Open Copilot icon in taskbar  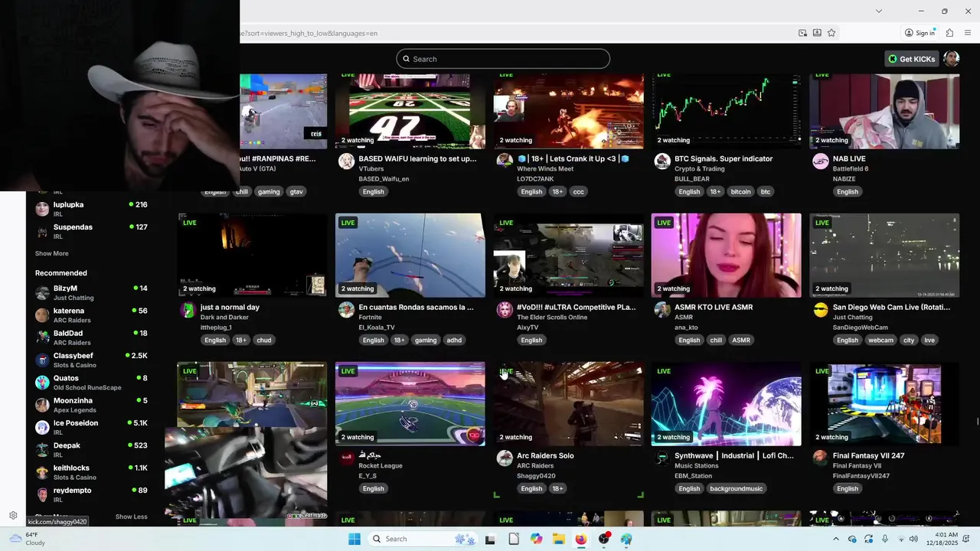536,539
